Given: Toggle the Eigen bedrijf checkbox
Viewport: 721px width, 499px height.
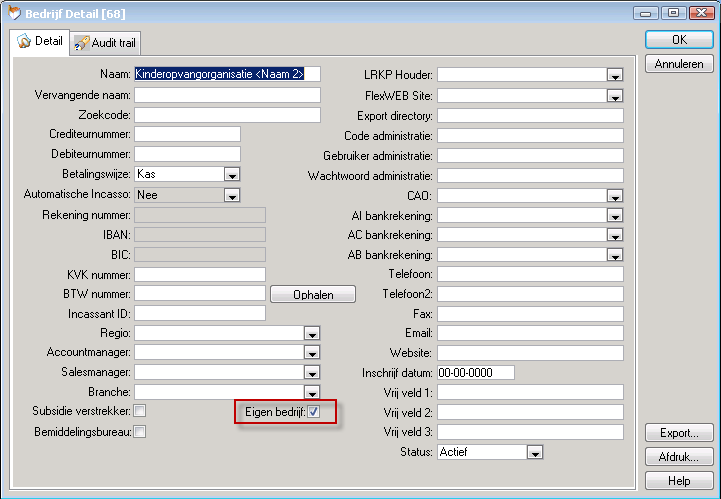Looking at the screenshot, I should (314, 412).
